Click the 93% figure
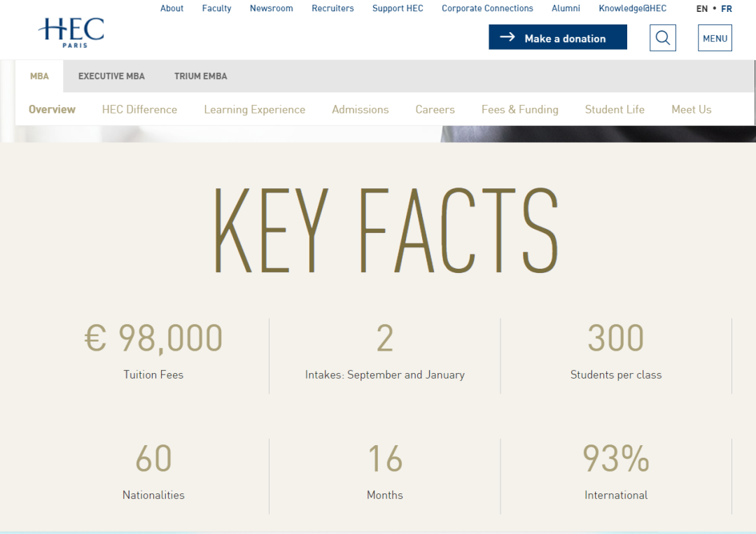The height and width of the screenshot is (534, 756). click(616, 458)
